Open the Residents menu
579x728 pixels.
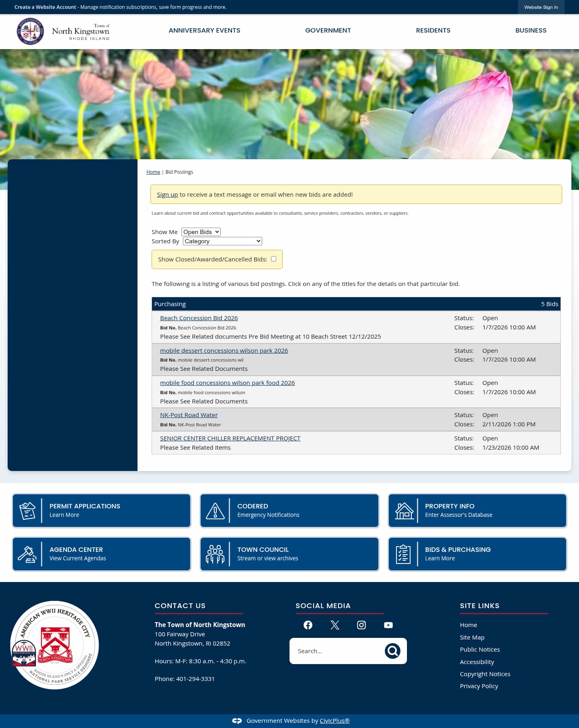[x=433, y=31]
